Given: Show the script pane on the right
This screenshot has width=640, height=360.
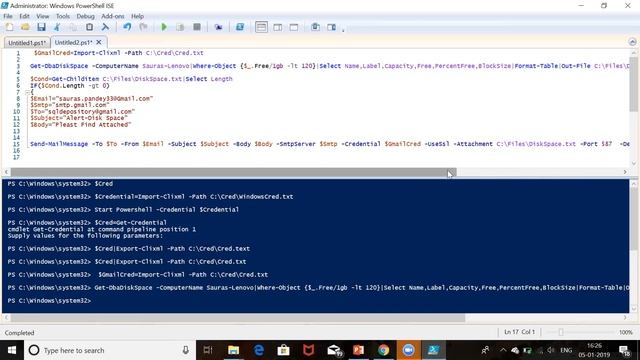Looking at the screenshot, I should tap(278, 27).
